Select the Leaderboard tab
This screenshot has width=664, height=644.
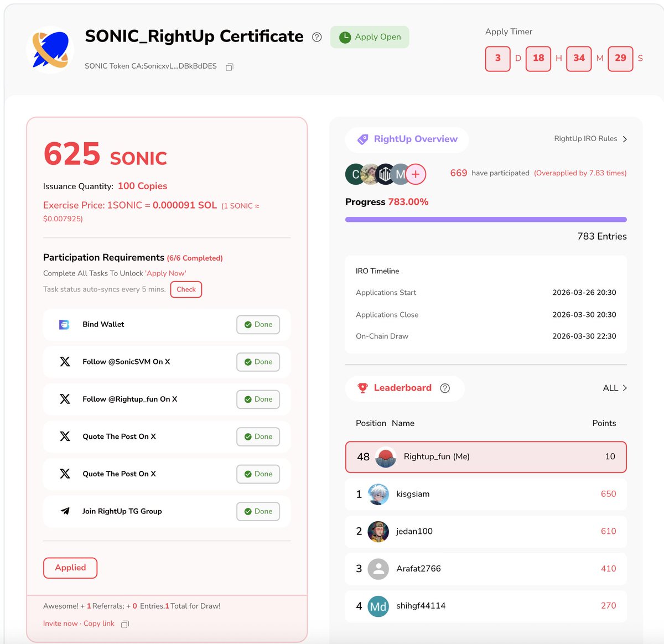(x=404, y=388)
